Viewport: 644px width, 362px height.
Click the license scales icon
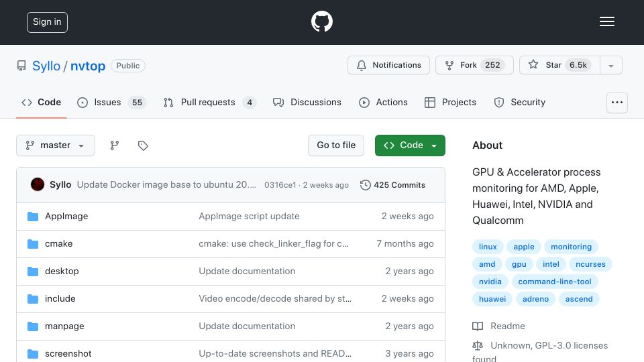pyautogui.click(x=478, y=346)
